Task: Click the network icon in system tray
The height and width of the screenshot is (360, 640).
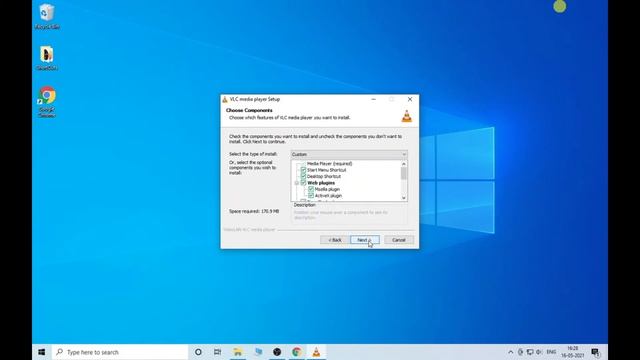Action: (530, 352)
